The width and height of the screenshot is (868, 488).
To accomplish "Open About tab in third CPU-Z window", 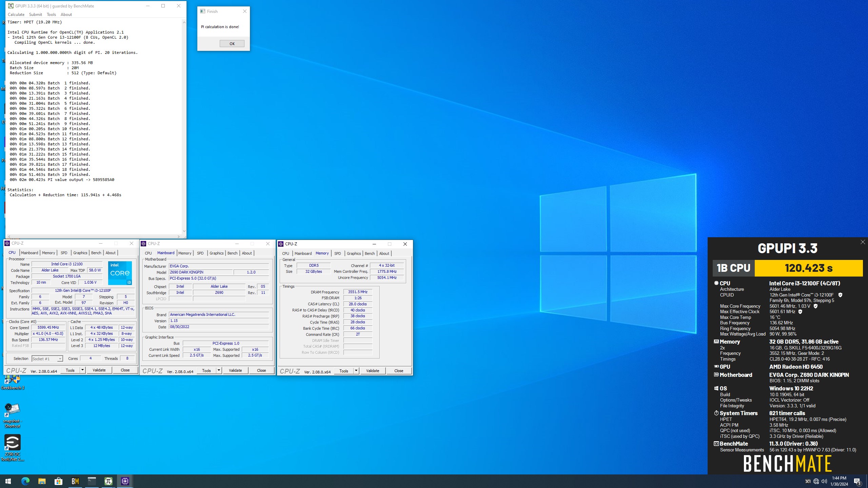I will 384,253.
